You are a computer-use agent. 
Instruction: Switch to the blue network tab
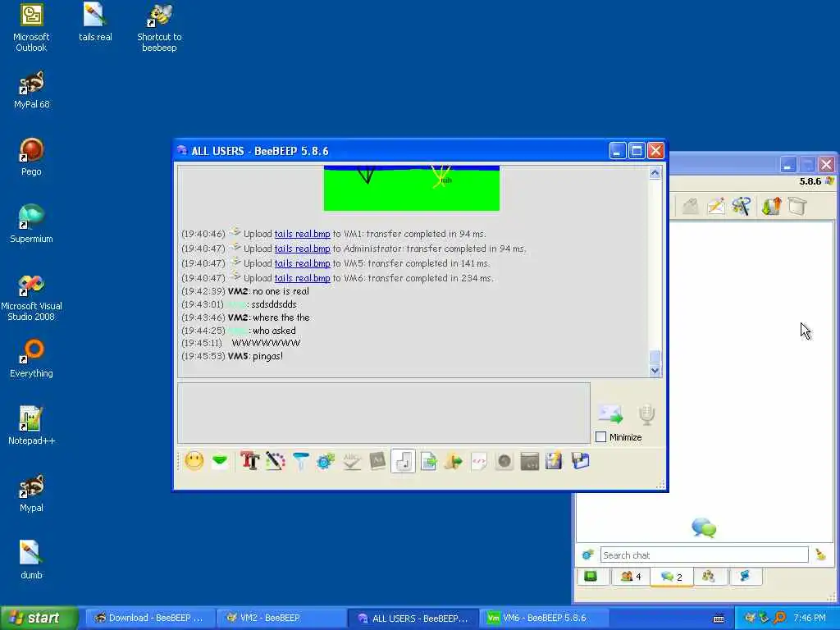click(745, 577)
